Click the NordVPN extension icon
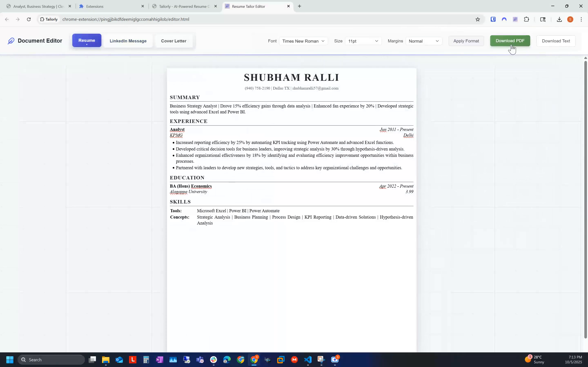The height and width of the screenshot is (367, 588). [x=504, y=19]
